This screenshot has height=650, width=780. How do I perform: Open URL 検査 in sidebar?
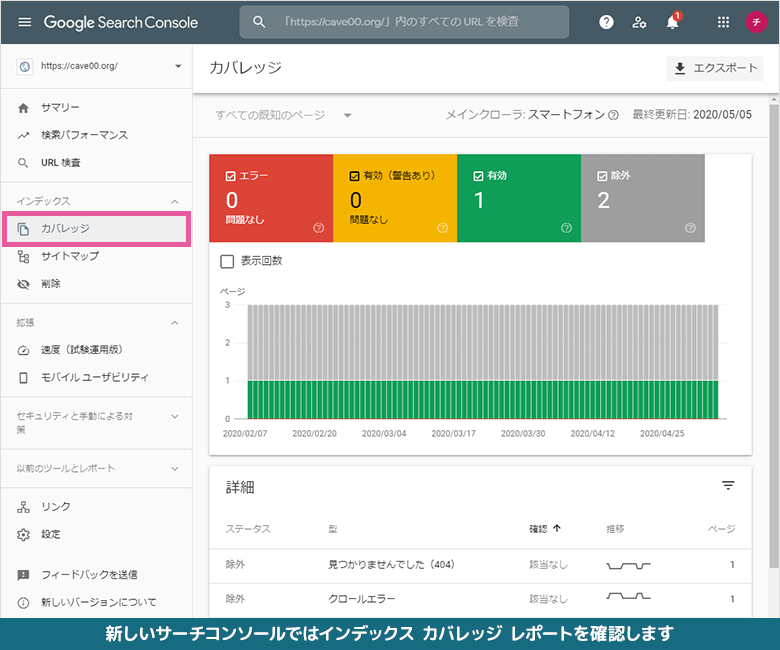(x=97, y=163)
